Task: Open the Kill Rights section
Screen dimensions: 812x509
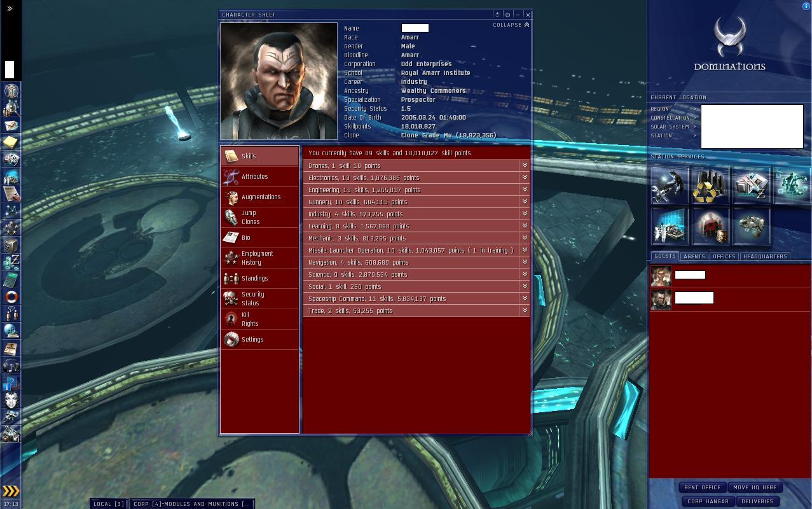Action: [x=259, y=319]
